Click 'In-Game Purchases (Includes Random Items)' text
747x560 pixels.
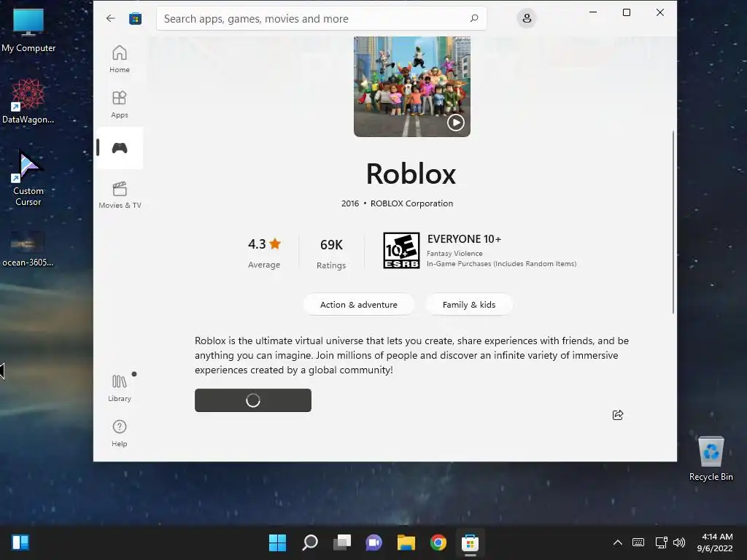pos(501,264)
